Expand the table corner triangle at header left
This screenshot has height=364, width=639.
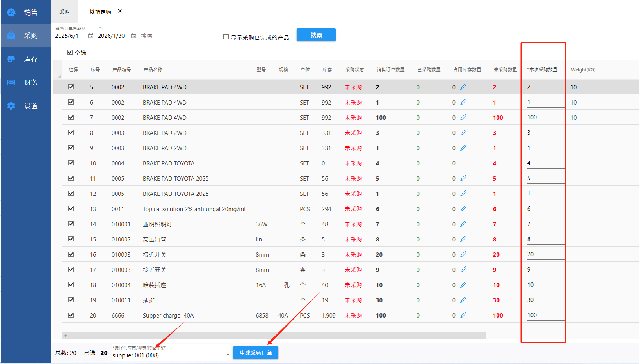pyautogui.click(x=59, y=76)
